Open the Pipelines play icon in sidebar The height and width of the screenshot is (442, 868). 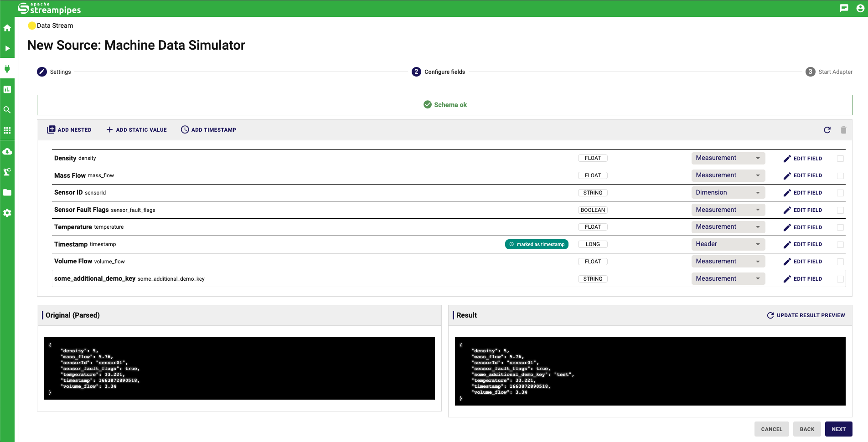pos(7,48)
